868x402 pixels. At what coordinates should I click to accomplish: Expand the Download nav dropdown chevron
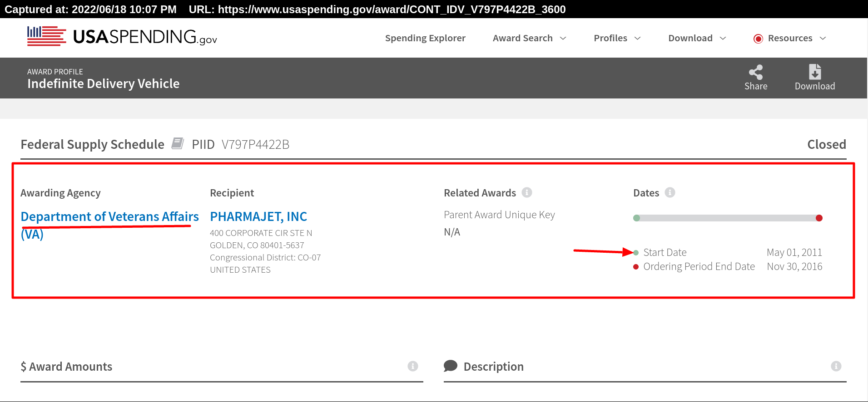[x=723, y=39]
